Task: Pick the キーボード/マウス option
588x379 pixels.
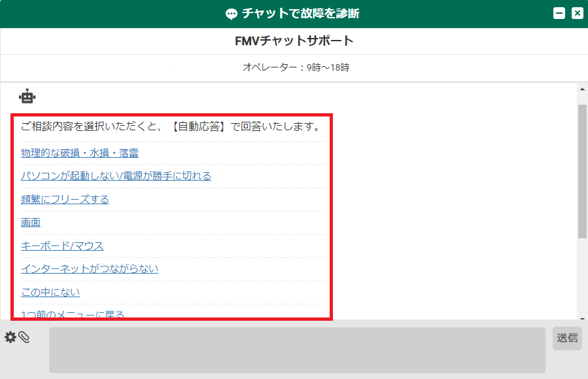Action: click(62, 246)
